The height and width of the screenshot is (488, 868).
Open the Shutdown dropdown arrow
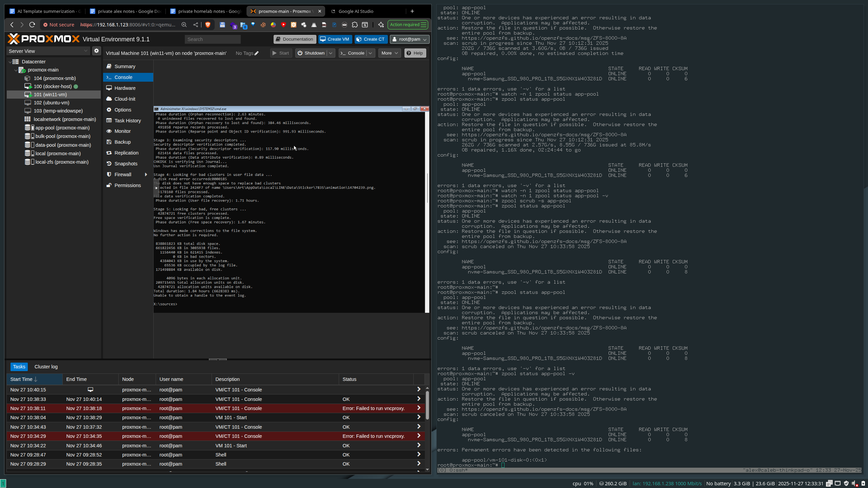[x=331, y=53]
